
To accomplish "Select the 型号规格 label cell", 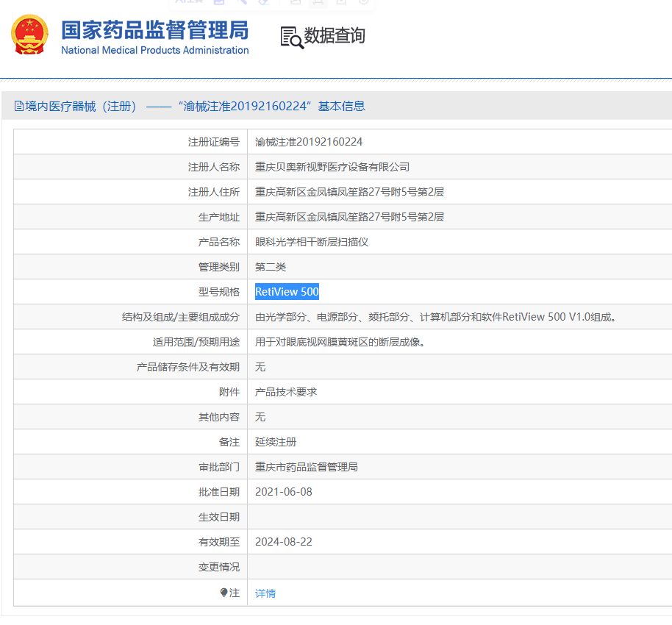I will [130, 292].
